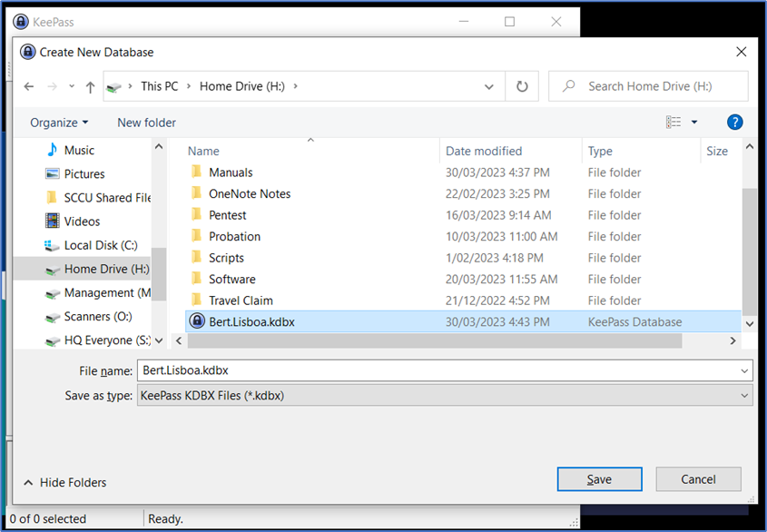Maximize the KeePass main window
The image size is (767, 532).
(x=510, y=22)
